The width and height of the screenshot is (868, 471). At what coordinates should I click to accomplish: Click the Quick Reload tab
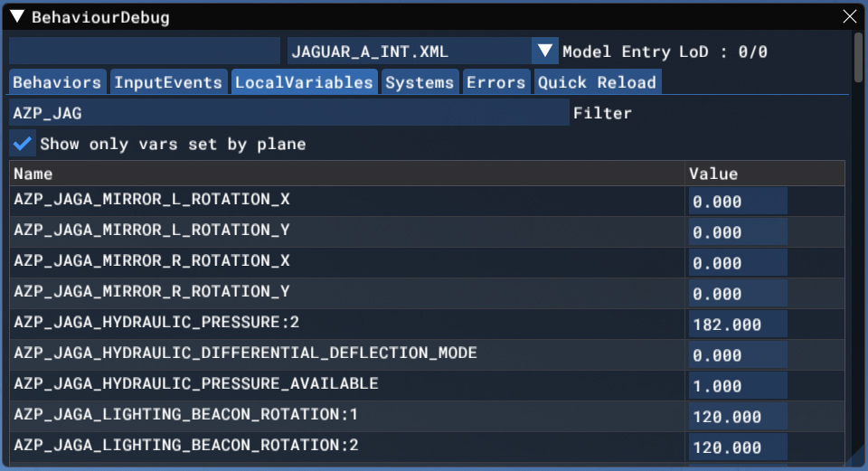point(597,82)
